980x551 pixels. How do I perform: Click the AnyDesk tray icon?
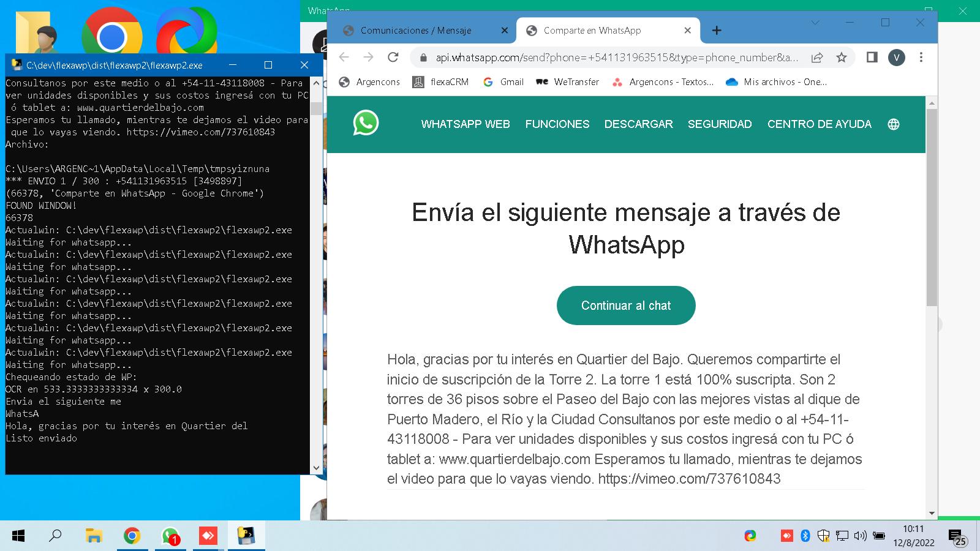point(787,536)
